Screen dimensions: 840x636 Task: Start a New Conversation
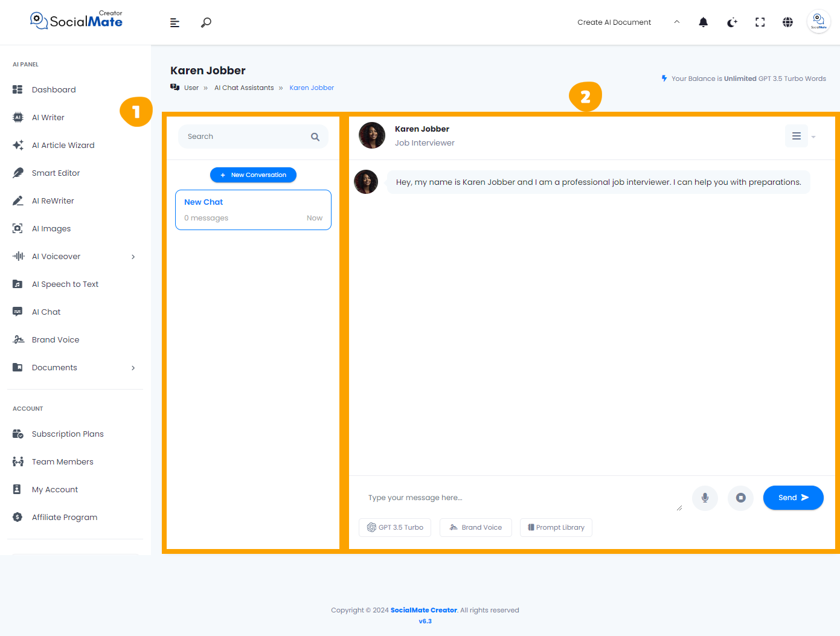pos(253,175)
